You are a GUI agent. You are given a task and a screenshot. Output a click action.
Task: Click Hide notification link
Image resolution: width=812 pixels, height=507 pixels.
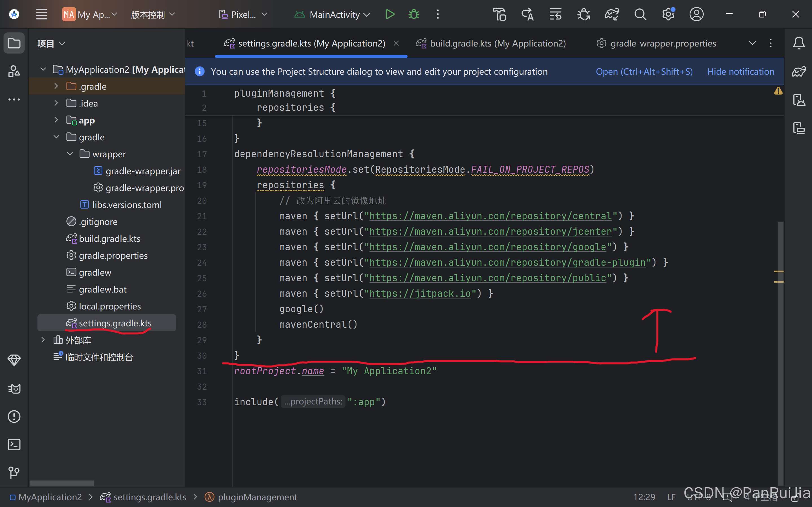tap(741, 71)
